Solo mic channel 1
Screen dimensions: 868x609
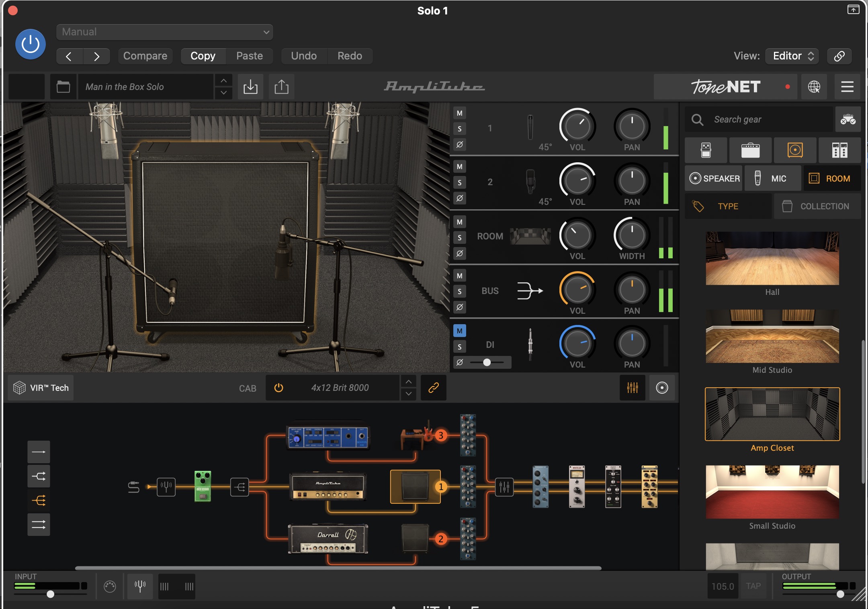click(460, 129)
